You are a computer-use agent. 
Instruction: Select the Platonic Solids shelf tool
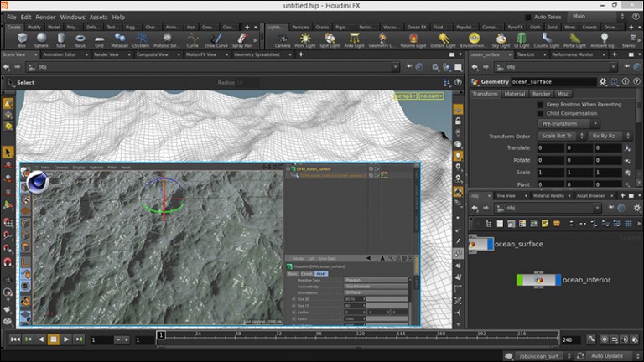click(x=166, y=40)
